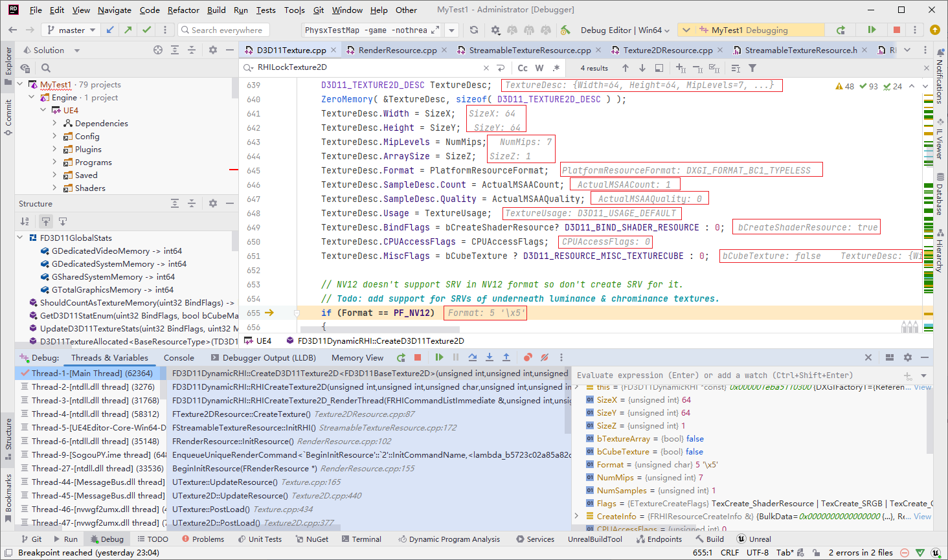
Task: Expand the CreateInfo variable
Action: (x=577, y=516)
